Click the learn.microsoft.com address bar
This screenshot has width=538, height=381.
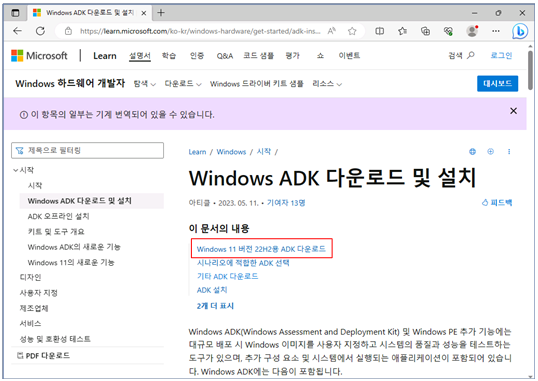click(x=200, y=31)
